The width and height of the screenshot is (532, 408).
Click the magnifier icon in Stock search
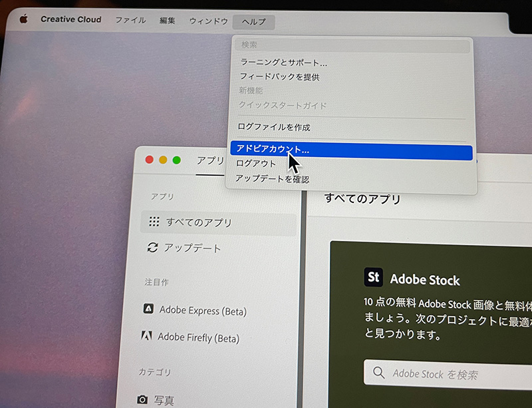[x=378, y=373]
